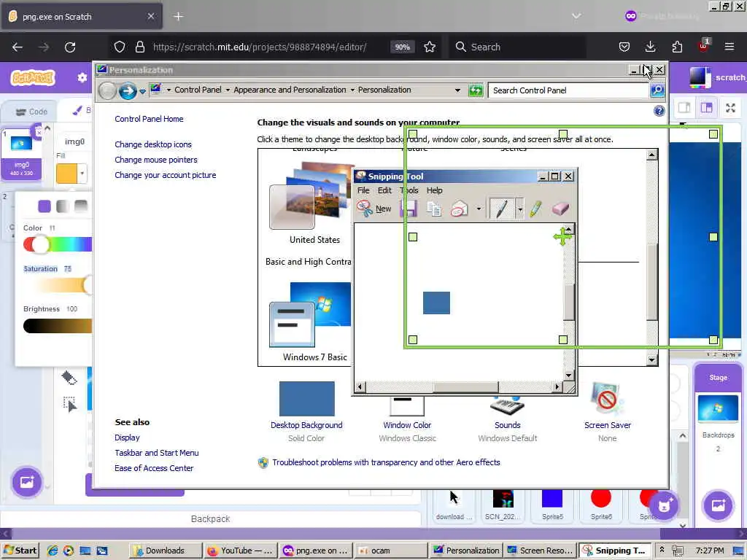This screenshot has width=747, height=560.
Task: Select the Eraser tool in Snipping Tool
Action: tap(560, 209)
